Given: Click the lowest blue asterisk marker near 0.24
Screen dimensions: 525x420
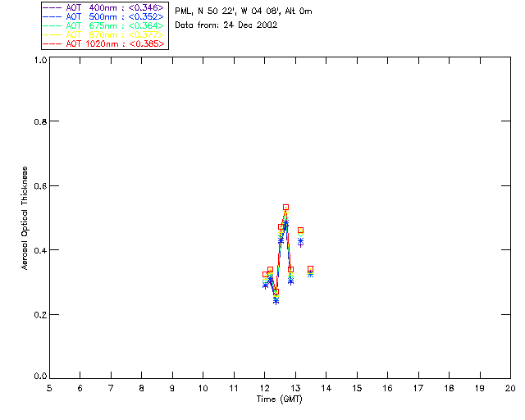Looking at the screenshot, I should coord(276,301).
